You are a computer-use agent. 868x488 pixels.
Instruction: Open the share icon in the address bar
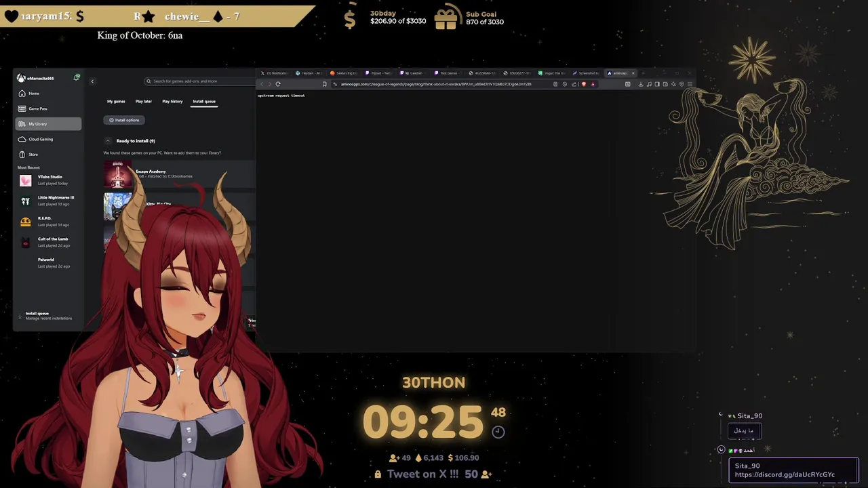pos(574,84)
